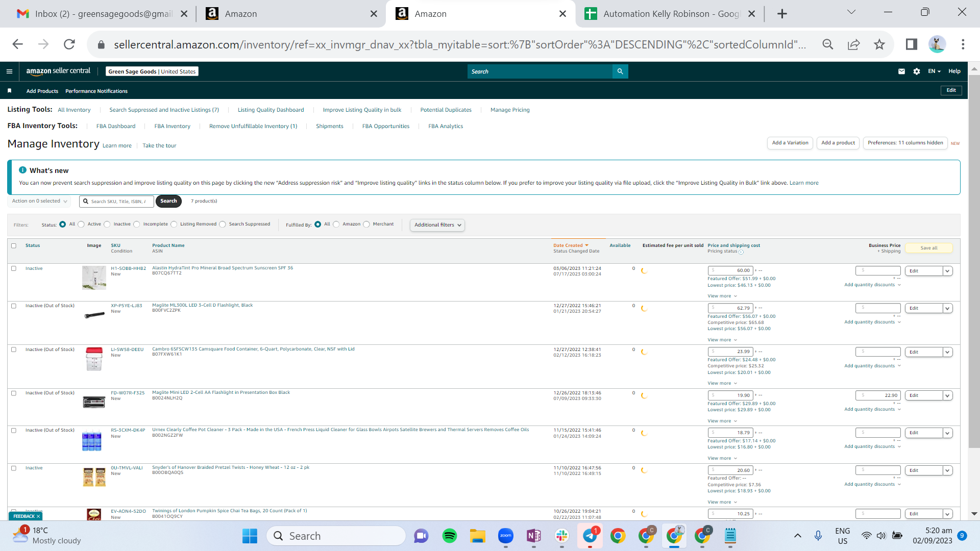Screen dimensions: 980x551
Task: Open Spotify from the taskbar
Action: (450, 536)
